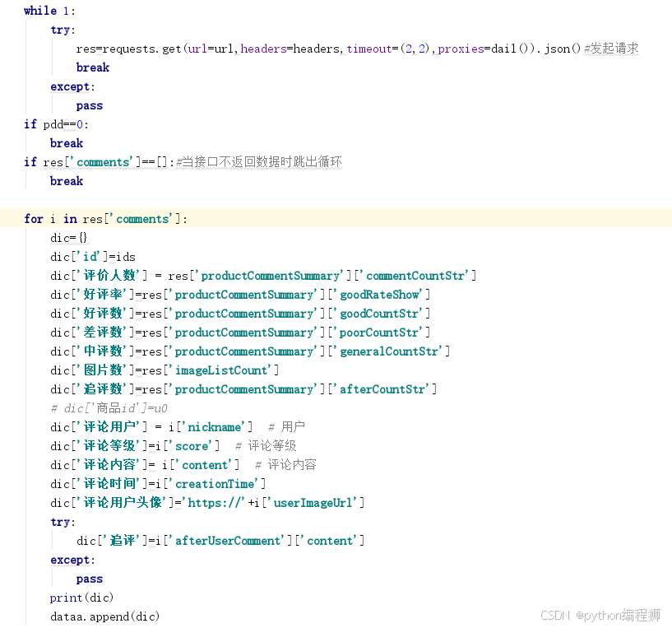This screenshot has height=628, width=672.
Task: Click the line containing 'commentCountStr'
Action: pyautogui.click(x=263, y=276)
